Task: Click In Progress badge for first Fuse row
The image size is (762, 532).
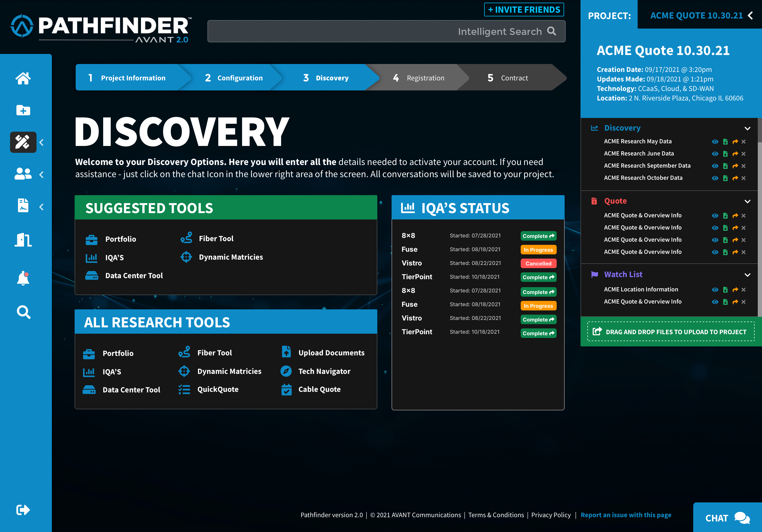Action: click(x=538, y=250)
